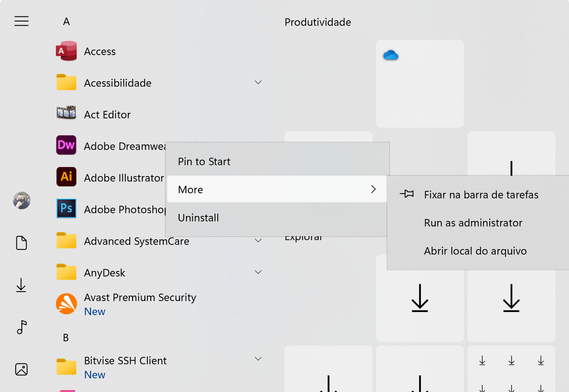
Task: Select the Adobe Dreamweaver icon
Action: [66, 145]
